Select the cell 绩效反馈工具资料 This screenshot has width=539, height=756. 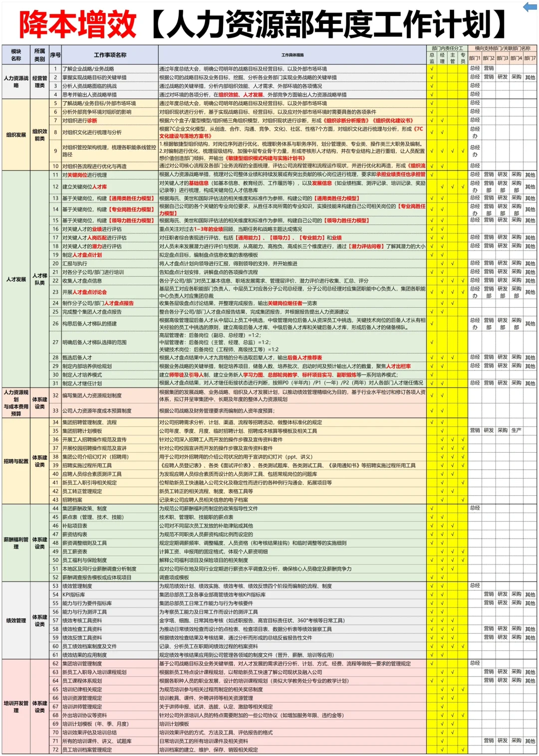tap(110, 638)
